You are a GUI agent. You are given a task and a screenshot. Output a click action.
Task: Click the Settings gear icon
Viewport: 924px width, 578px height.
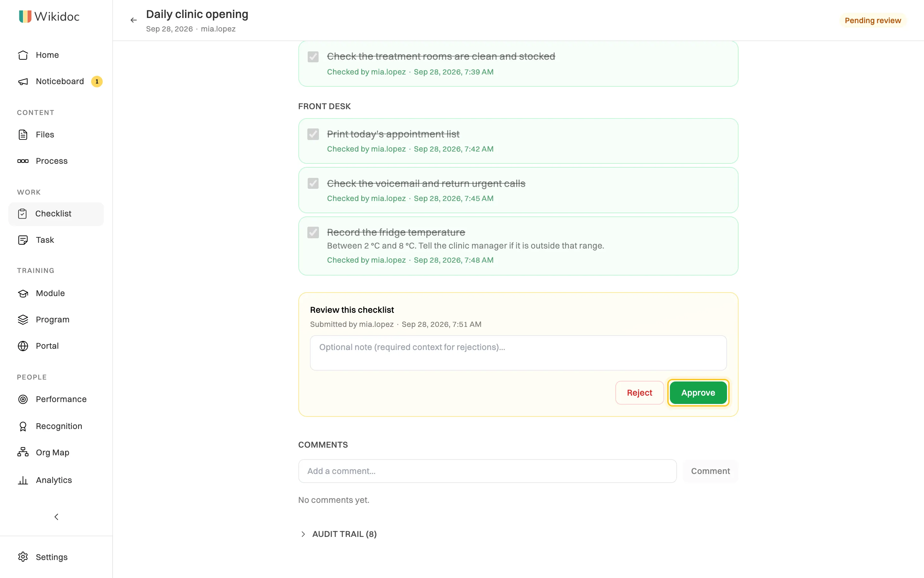pos(23,557)
